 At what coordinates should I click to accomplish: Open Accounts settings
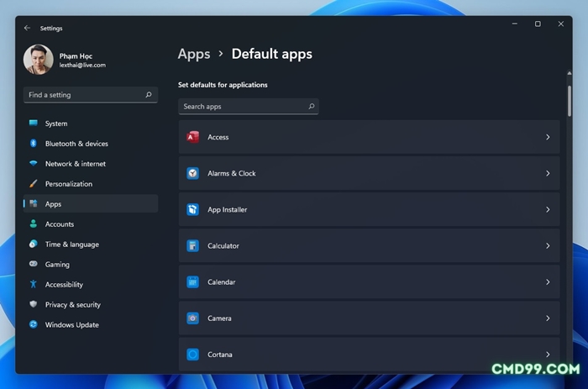pyautogui.click(x=91, y=224)
